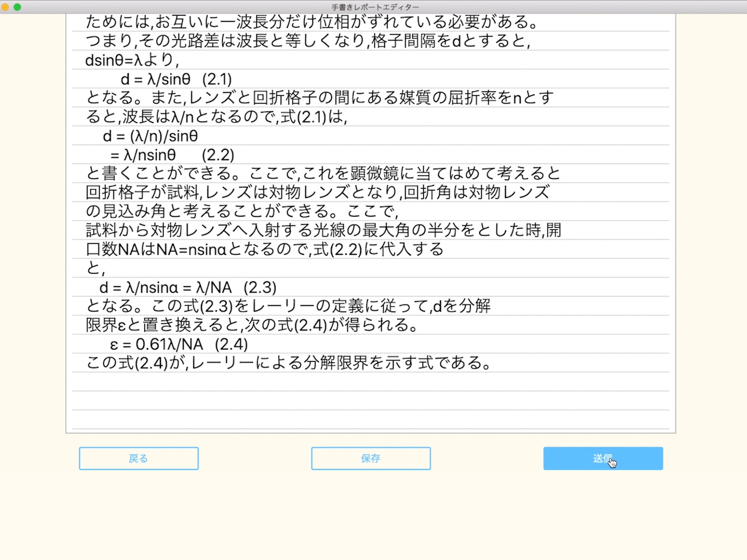Click the line reading dsinθ=λより,
Screen dimensions: 747x560
click(x=132, y=61)
